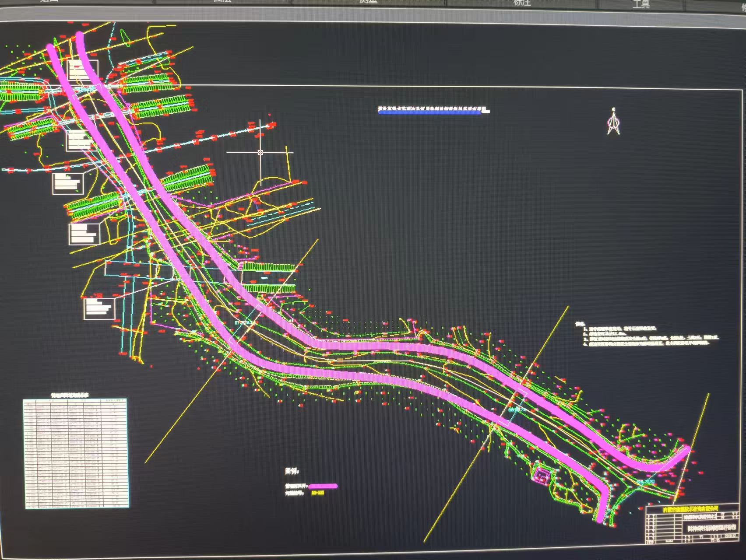Select the magenta swatch in the legend

[323, 486]
